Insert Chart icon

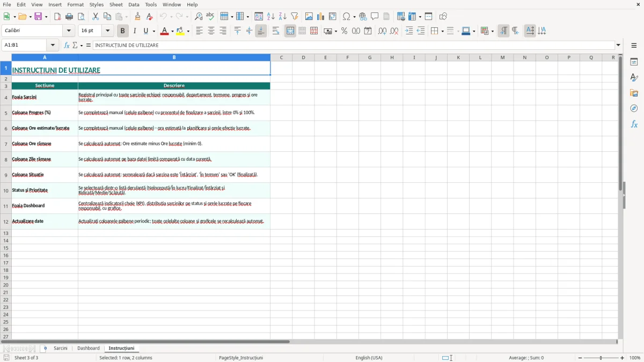(x=321, y=17)
